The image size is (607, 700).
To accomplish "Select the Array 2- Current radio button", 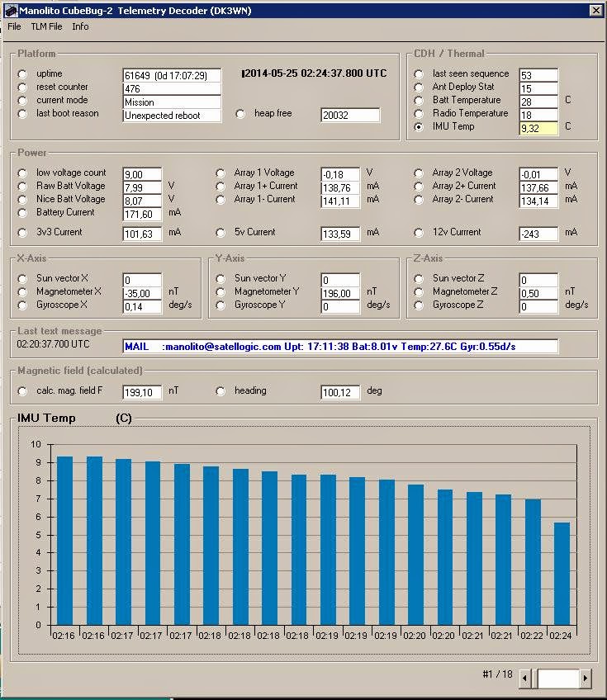I will point(419,200).
